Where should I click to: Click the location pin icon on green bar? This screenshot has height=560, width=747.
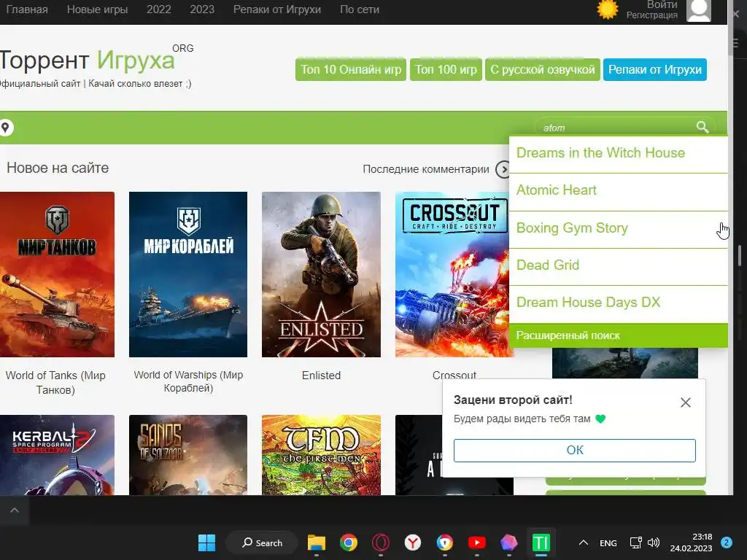(5, 128)
